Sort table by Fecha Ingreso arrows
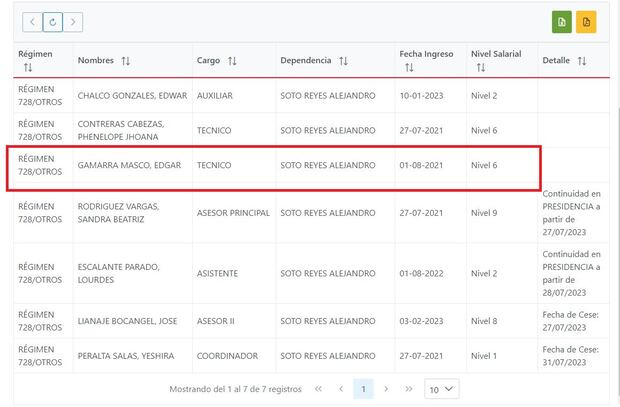 click(409, 68)
